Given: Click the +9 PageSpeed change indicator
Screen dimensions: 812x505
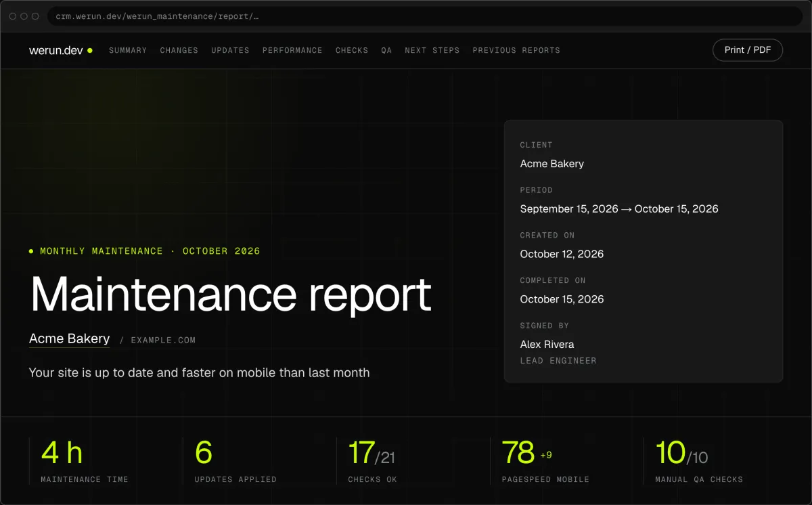Looking at the screenshot, I should (546, 455).
